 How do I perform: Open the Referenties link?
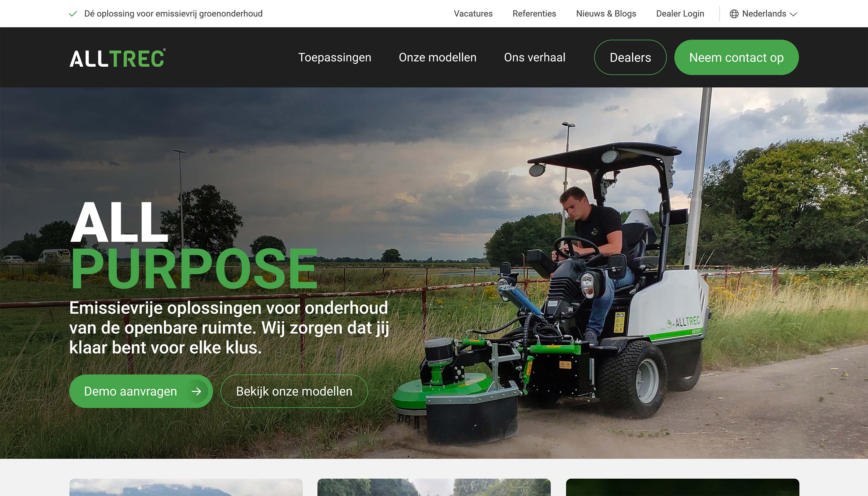pyautogui.click(x=534, y=14)
